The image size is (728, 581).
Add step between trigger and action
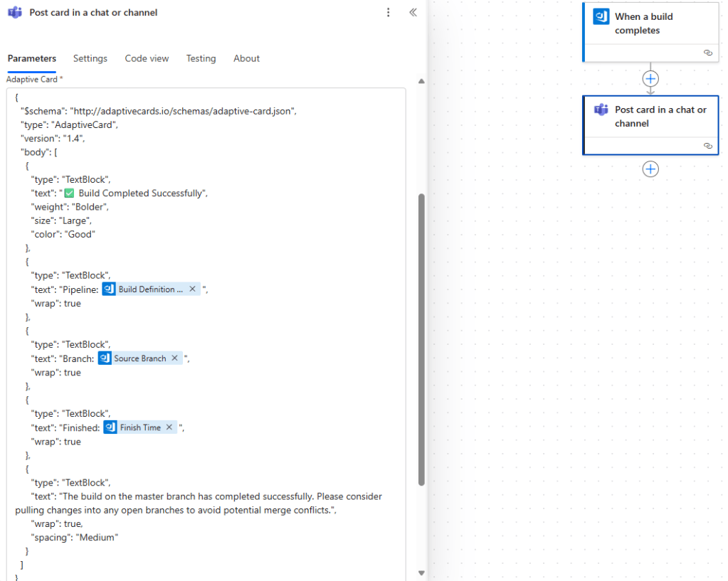point(650,79)
